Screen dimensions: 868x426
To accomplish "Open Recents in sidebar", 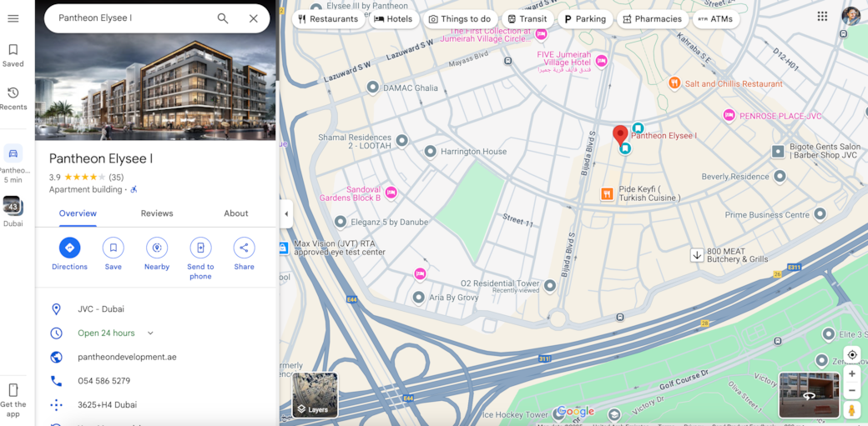I will (x=13, y=98).
